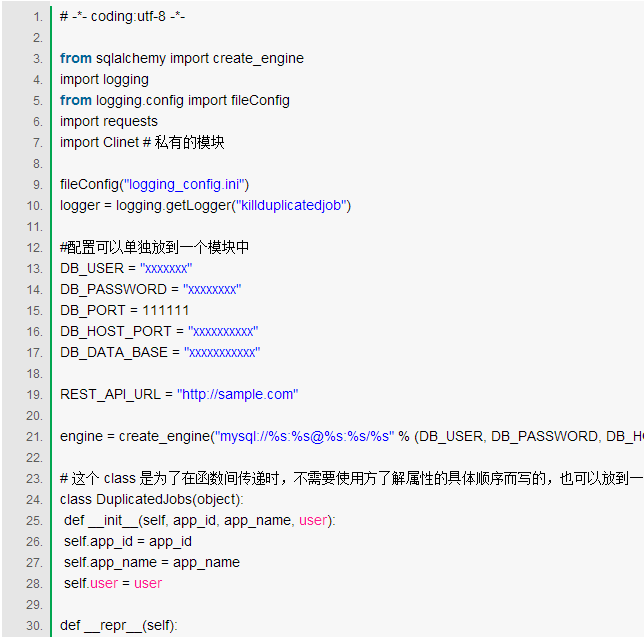Image resolution: width=644 pixels, height=637 pixels.
Task: Click the mysql connection string on line 21
Action: point(304,436)
